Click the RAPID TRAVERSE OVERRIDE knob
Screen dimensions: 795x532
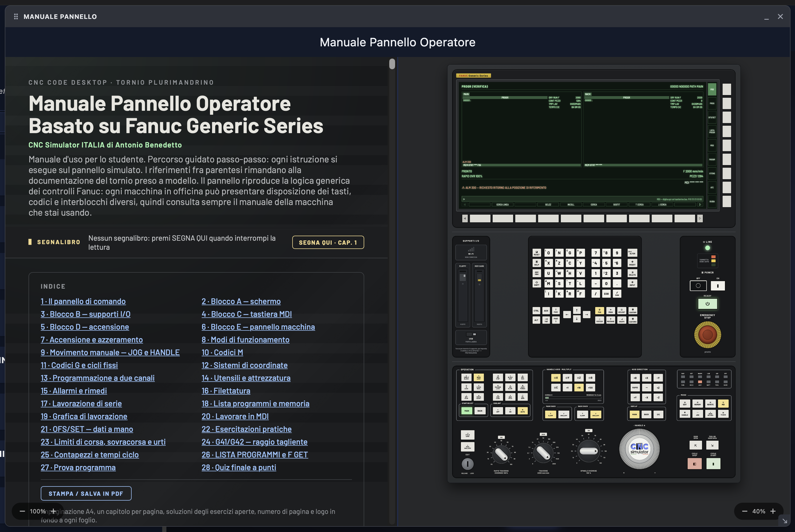coord(501,454)
